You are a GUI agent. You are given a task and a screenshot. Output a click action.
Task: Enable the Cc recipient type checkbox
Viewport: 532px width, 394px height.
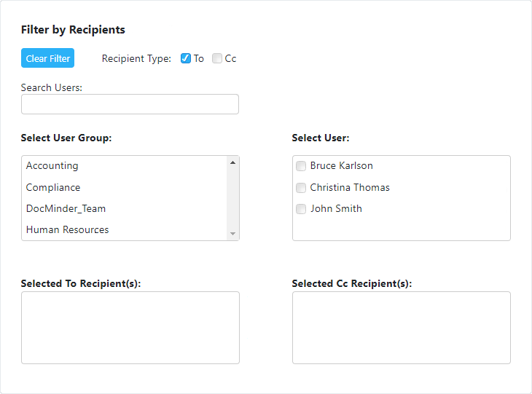click(217, 58)
